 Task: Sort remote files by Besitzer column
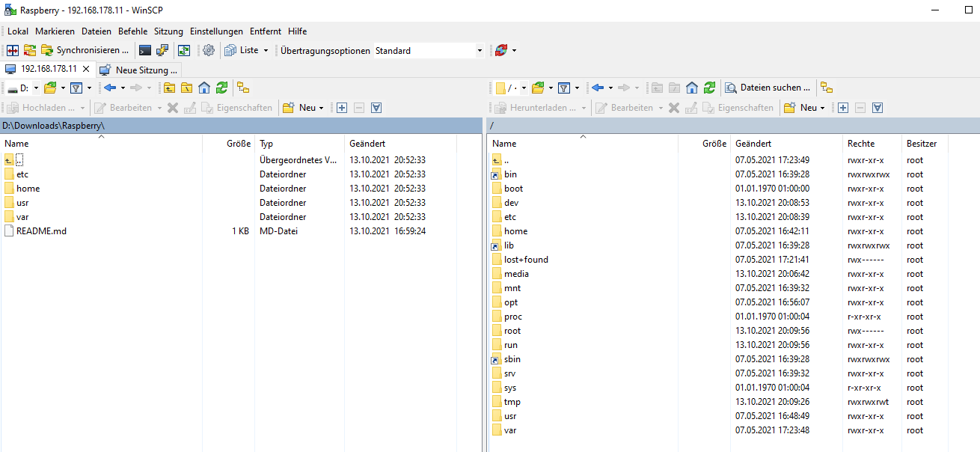click(x=925, y=143)
